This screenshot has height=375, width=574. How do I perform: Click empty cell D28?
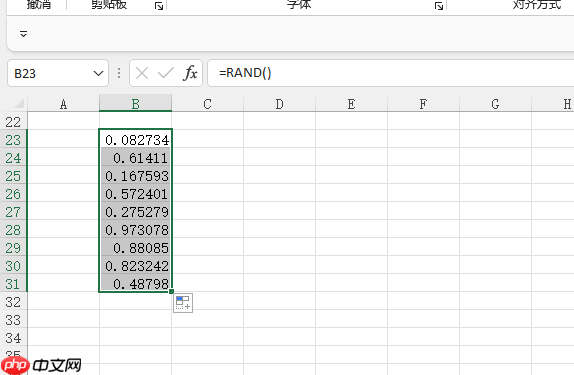point(279,230)
